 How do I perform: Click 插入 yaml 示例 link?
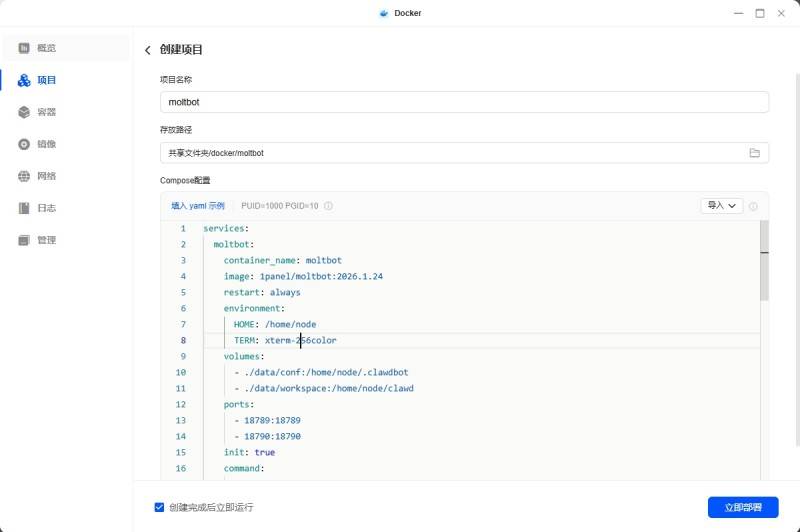[198, 206]
